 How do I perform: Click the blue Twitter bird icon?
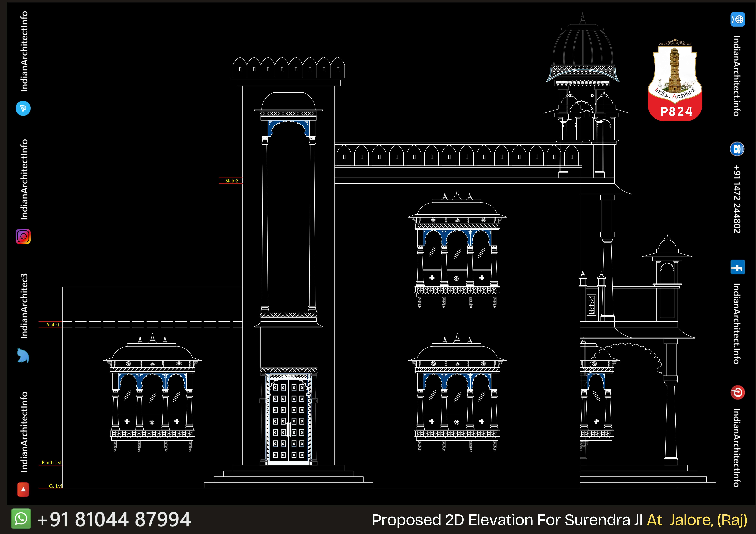23,356
